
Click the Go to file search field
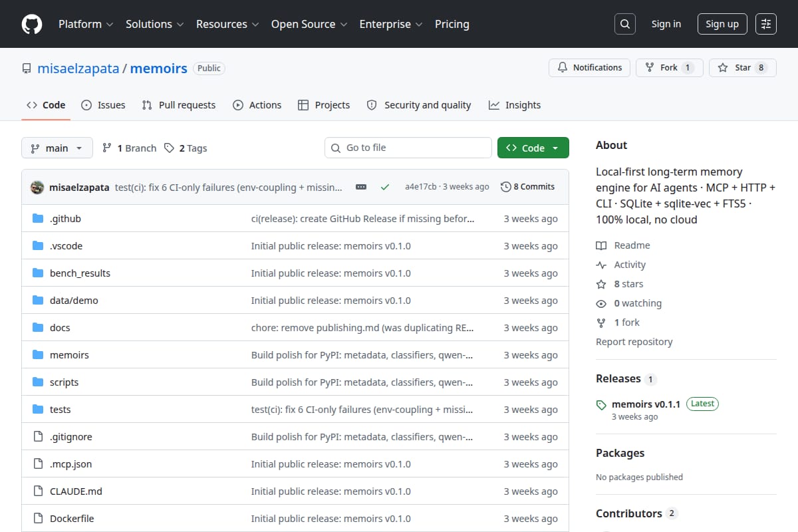click(408, 148)
